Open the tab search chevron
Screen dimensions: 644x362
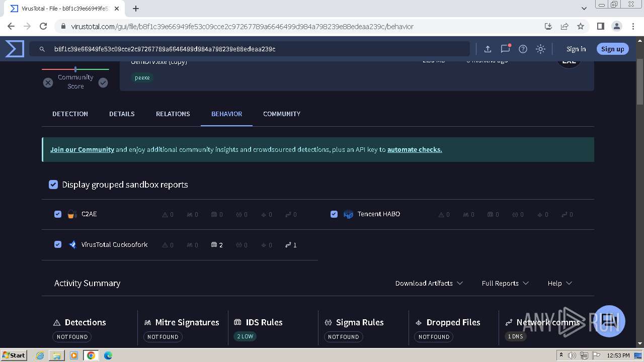coord(584,9)
